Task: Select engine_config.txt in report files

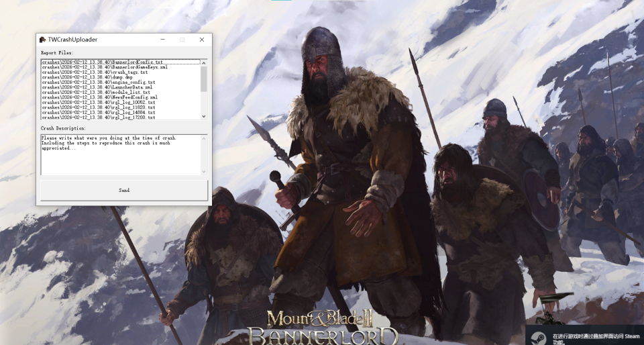Action: click(98, 82)
